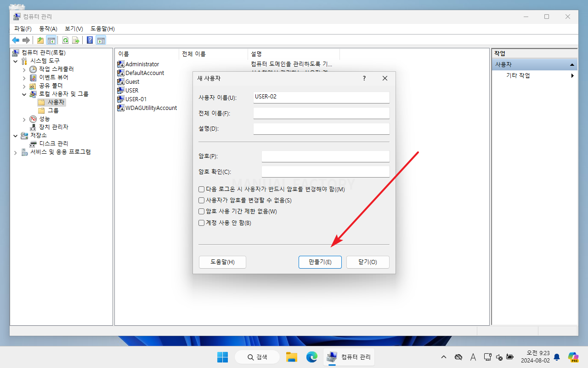Expand the 작업 스케줄러 tree node

[x=24, y=69]
